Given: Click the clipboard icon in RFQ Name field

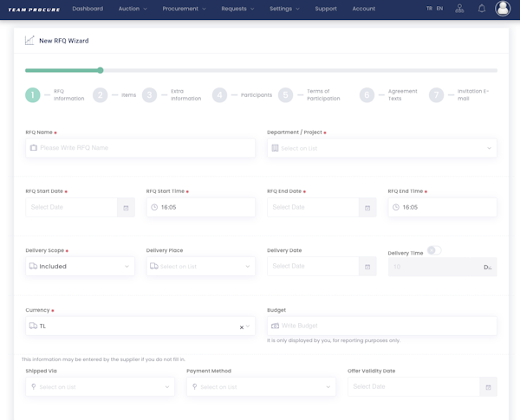Looking at the screenshot, I should [34, 147].
